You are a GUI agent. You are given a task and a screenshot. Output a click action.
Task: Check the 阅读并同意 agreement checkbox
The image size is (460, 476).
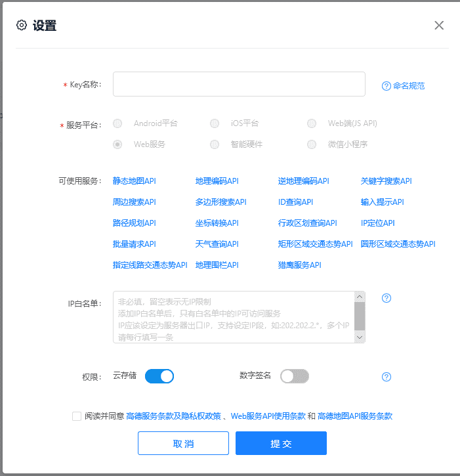(x=77, y=416)
